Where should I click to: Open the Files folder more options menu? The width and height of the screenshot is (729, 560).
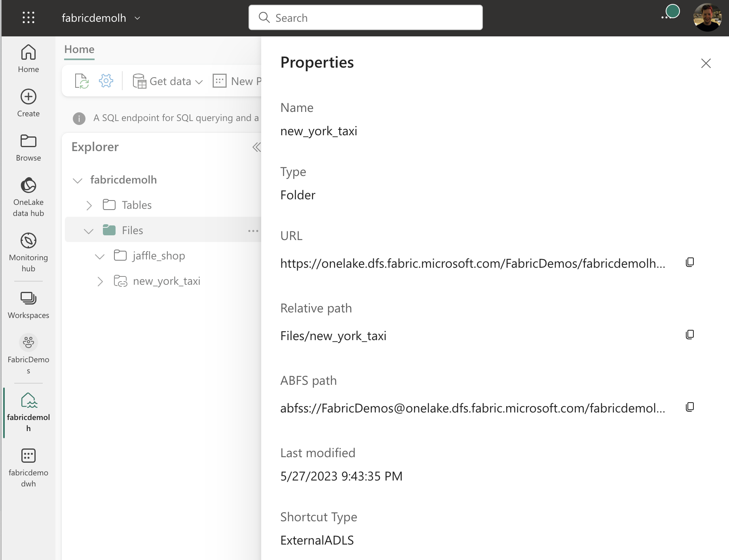(x=253, y=231)
